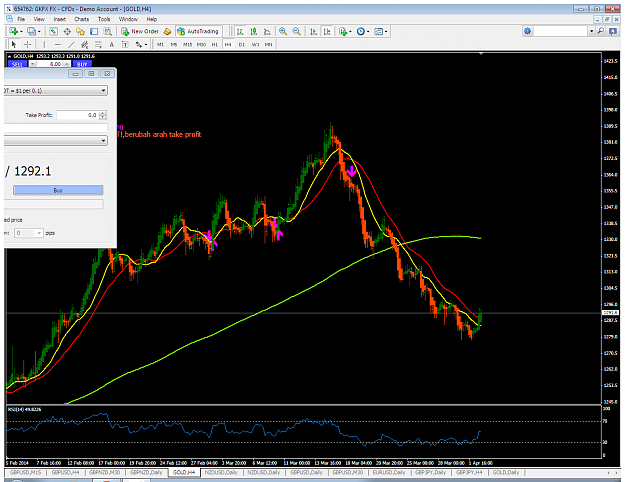This screenshot has height=482, width=625.
Task: Switch to the EURUSD,Daily chart tab
Action: tap(389, 472)
